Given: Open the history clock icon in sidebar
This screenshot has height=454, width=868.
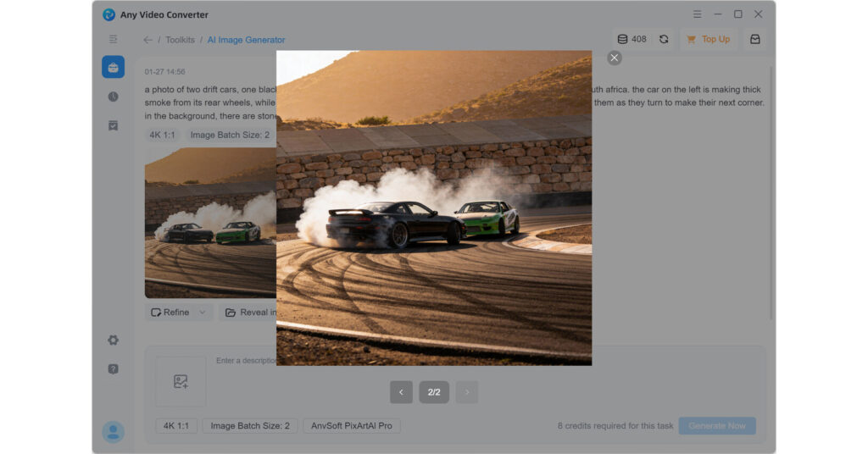Looking at the screenshot, I should pyautogui.click(x=113, y=97).
